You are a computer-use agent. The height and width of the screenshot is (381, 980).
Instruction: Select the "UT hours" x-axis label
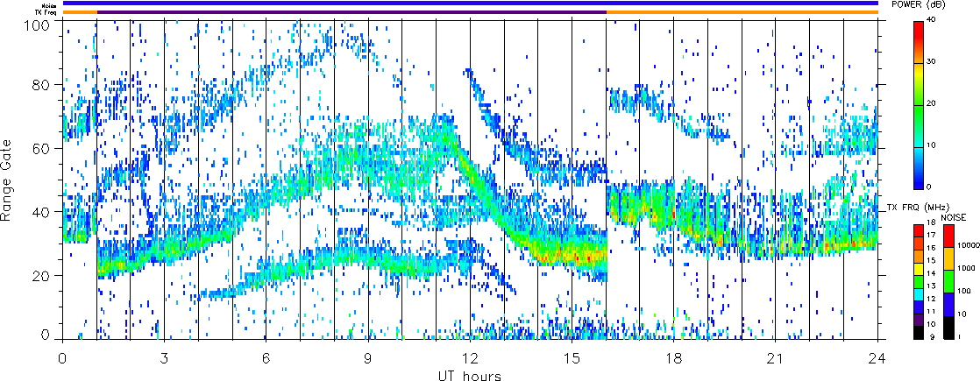469,375
